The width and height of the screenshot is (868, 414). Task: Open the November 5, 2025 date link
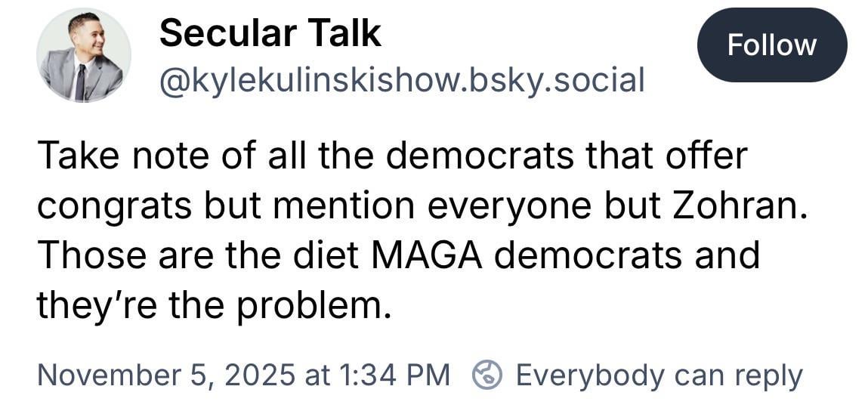(160, 374)
